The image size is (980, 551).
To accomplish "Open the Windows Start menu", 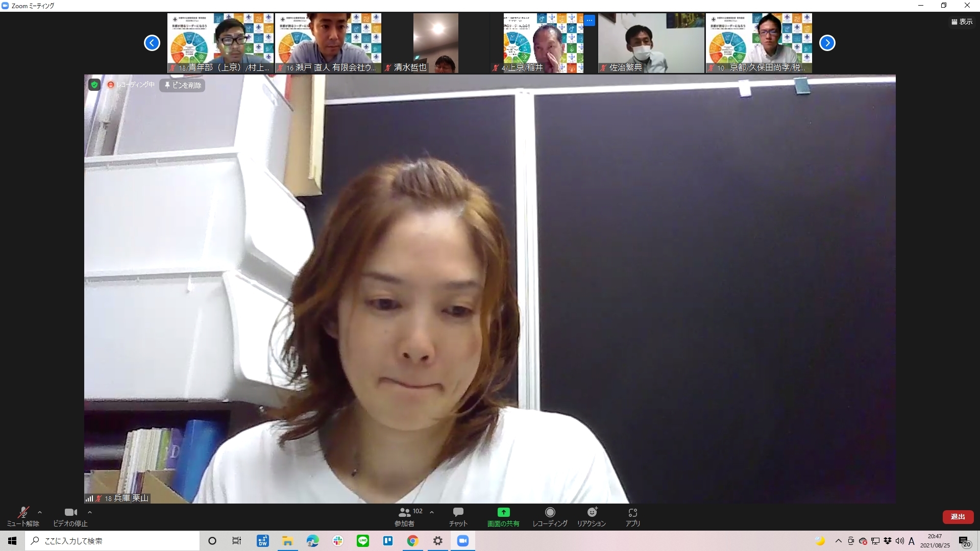I will point(12,541).
